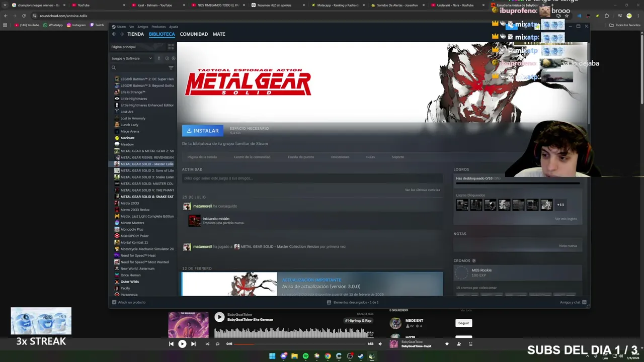Show recent games via clock icon
The image size is (644, 362).
click(167, 58)
